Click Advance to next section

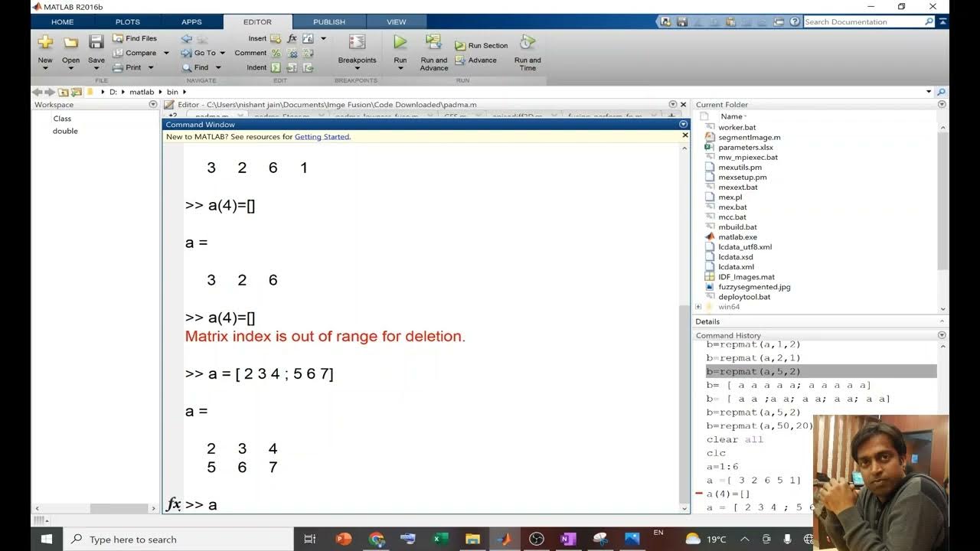point(475,60)
